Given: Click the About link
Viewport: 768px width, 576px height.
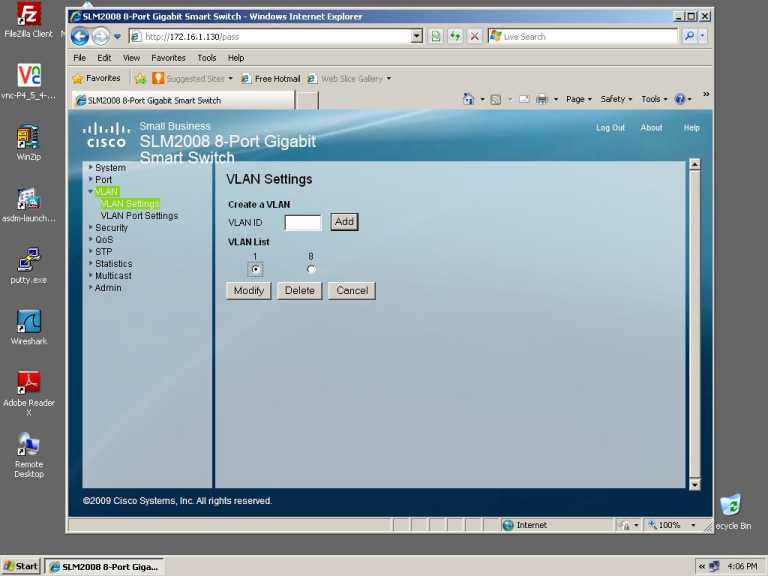Looking at the screenshot, I should 651,128.
